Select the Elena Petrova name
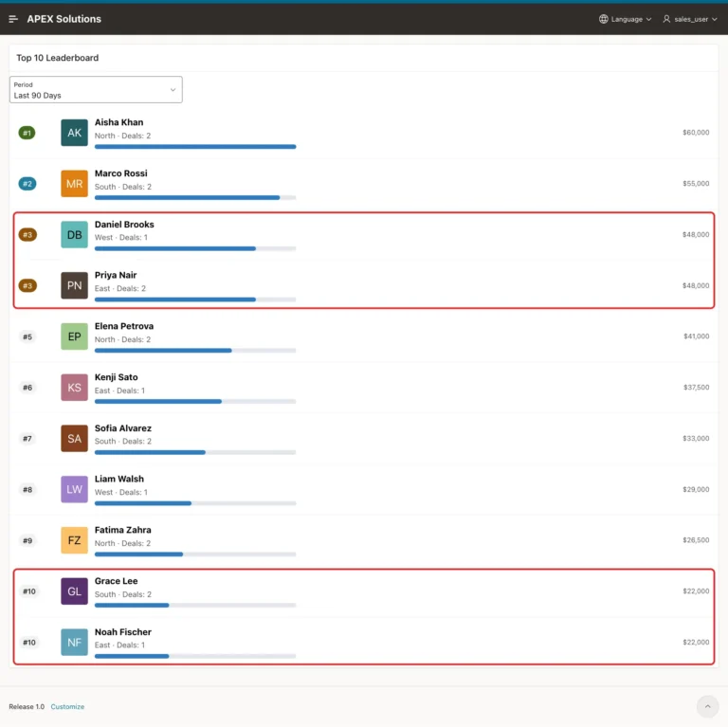 124,326
